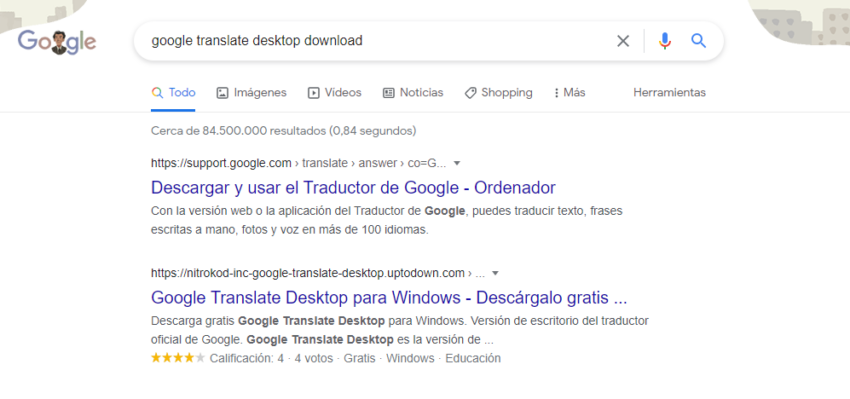850x399 pixels.
Task: Expand dropdown arrow next to uptodown.com URL
Action: (x=495, y=273)
